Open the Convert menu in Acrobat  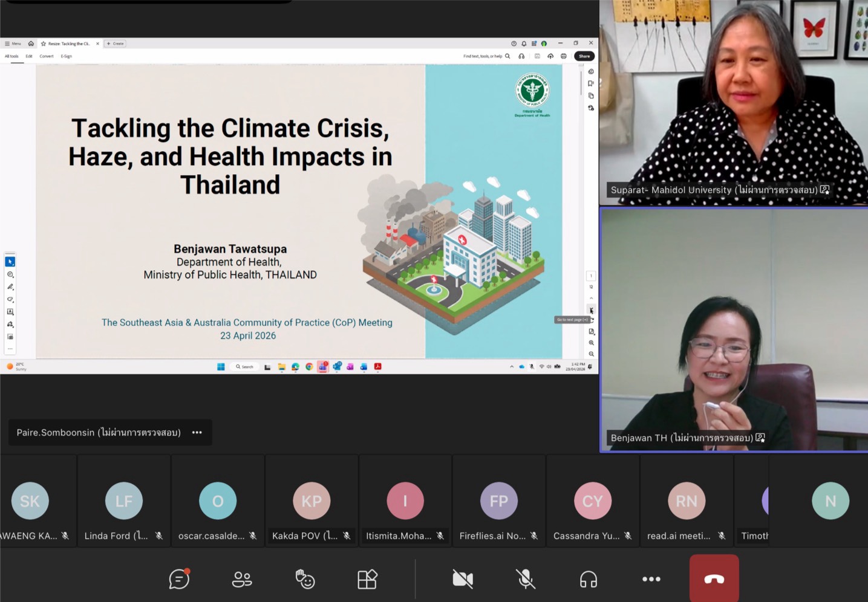click(47, 56)
